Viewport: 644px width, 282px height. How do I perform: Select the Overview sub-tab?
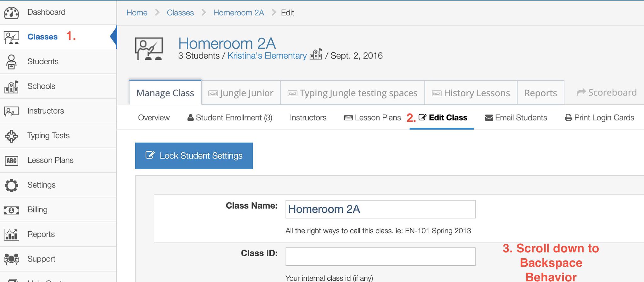click(154, 118)
